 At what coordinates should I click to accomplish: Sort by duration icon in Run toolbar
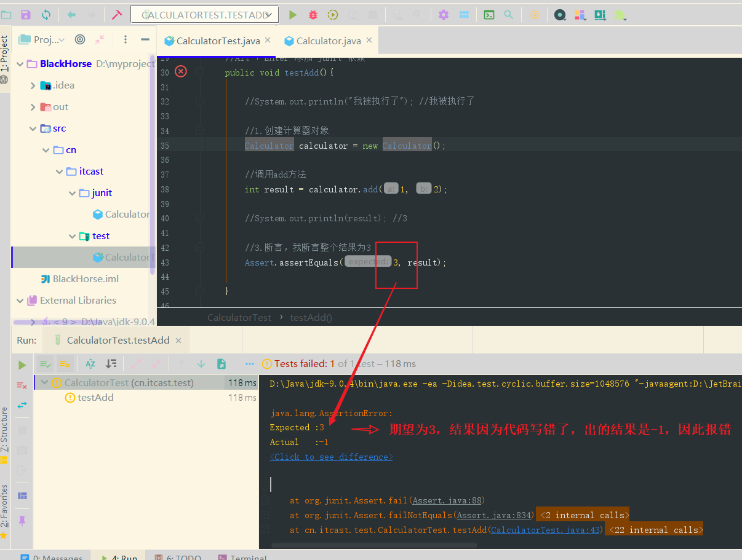pos(111,364)
